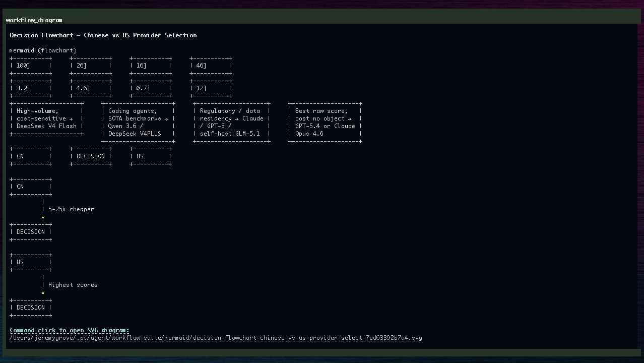Click the '4.6]' box value

coord(84,88)
